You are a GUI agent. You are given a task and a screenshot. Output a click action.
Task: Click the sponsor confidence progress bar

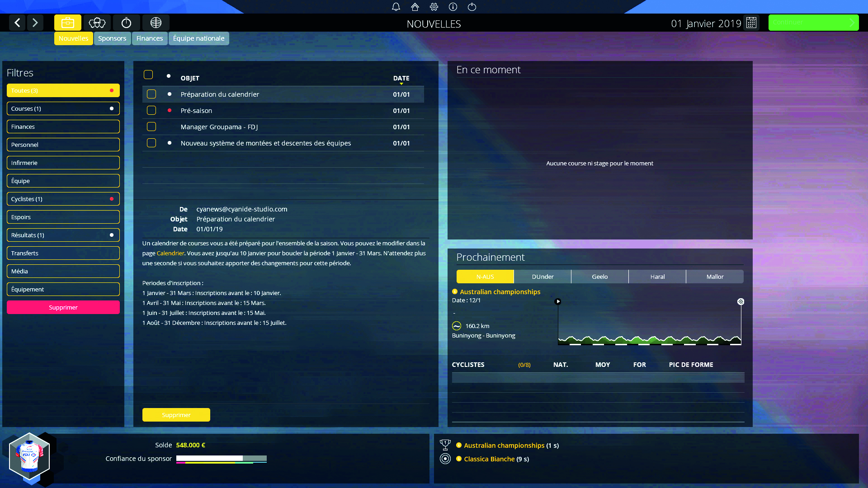pyautogui.click(x=222, y=459)
